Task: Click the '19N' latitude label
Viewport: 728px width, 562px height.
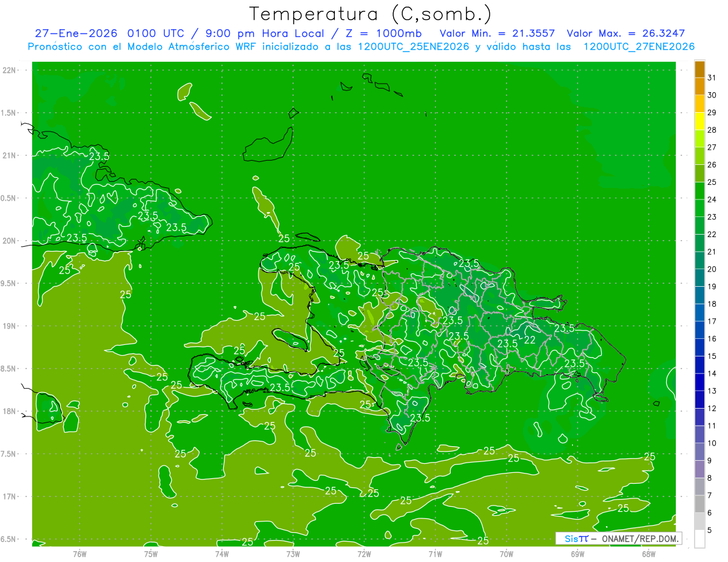Action: tap(10, 326)
